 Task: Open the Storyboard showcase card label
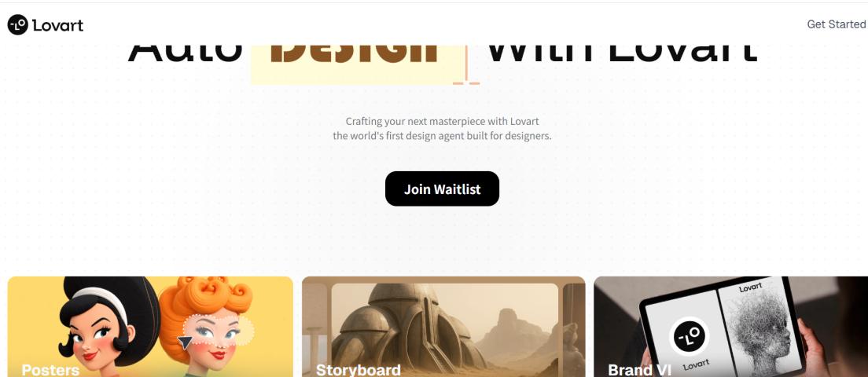(x=359, y=369)
